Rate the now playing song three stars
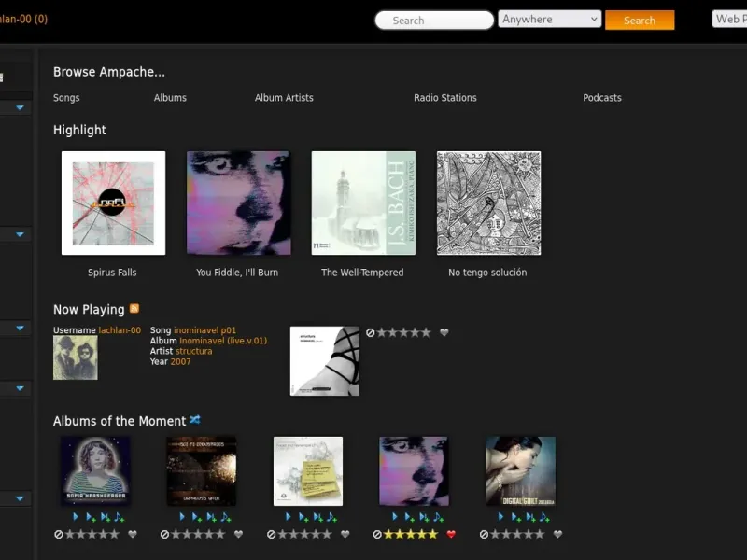The height and width of the screenshot is (560, 747). (403, 333)
